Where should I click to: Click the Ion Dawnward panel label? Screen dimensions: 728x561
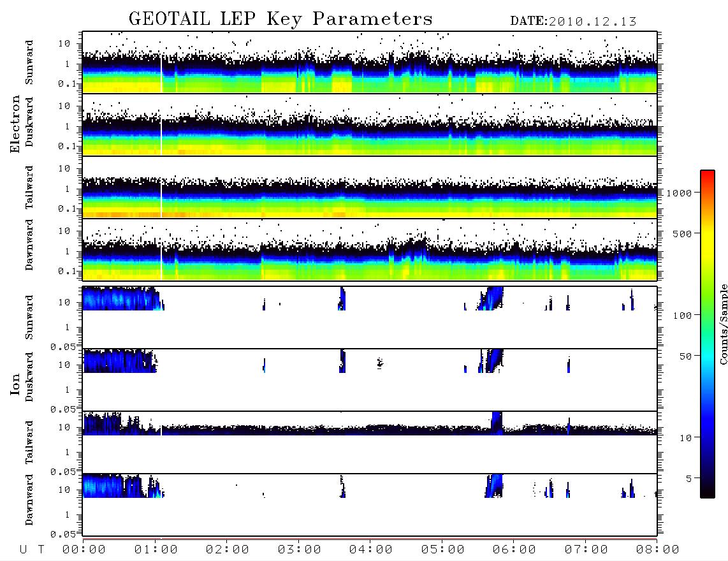(x=29, y=500)
